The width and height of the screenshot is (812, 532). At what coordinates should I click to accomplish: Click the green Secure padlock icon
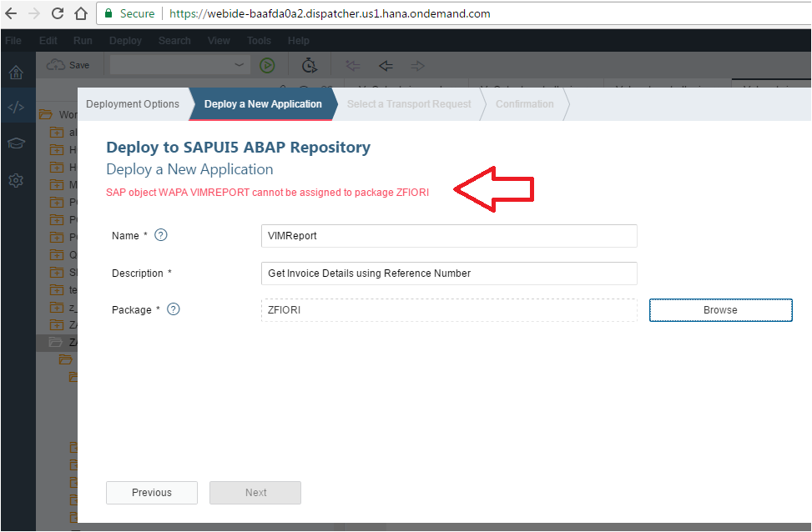(108, 13)
